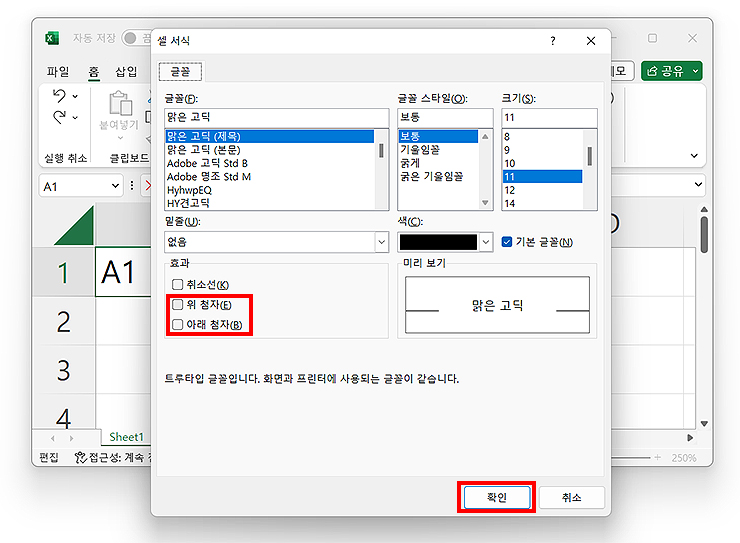
Task: Select 맑은 고딕 (본문) in font list
Action: click(269, 150)
